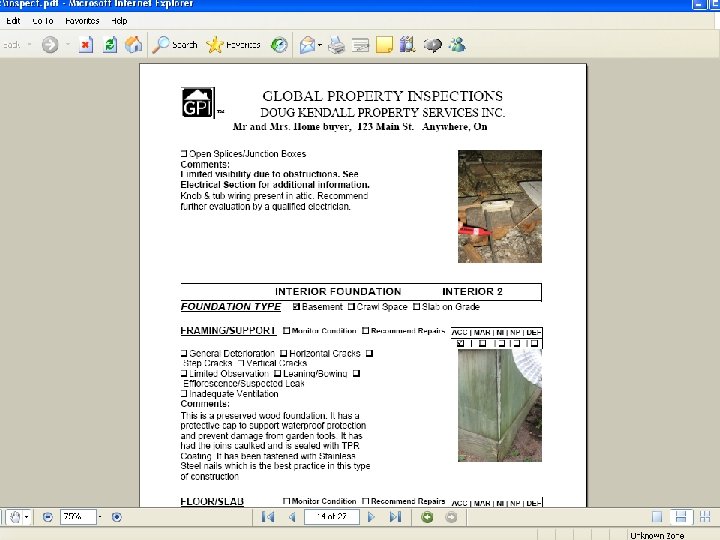Jump to last PDF page
The height and width of the screenshot is (540, 720).
click(395, 517)
